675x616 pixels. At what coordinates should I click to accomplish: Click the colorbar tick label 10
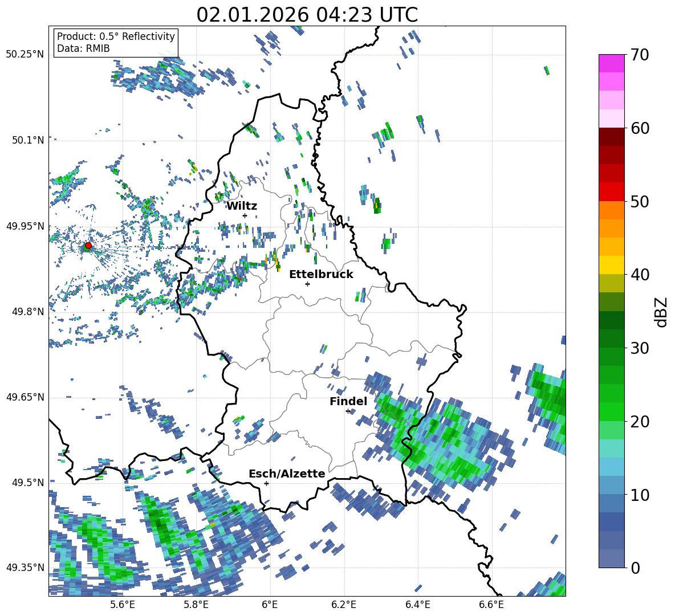pyautogui.click(x=640, y=495)
